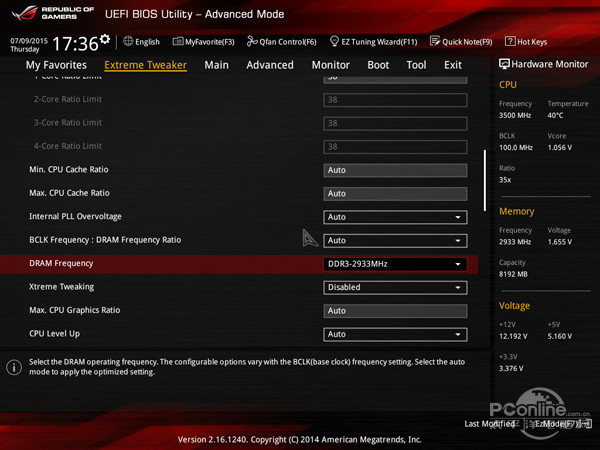The height and width of the screenshot is (450, 600).
Task: Click the 4-Core Ratio Limit field
Action: pyautogui.click(x=395, y=147)
